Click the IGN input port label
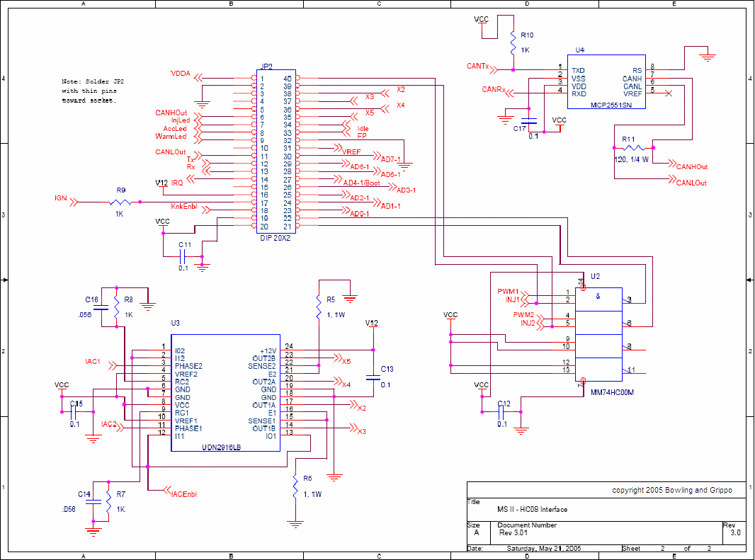 [x=61, y=198]
